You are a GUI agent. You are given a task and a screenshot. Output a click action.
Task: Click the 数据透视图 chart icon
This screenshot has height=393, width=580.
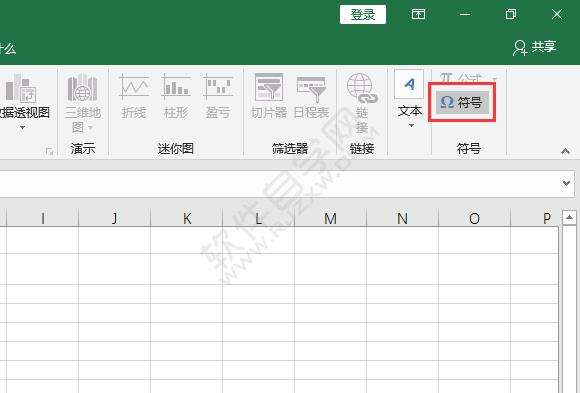(x=21, y=88)
